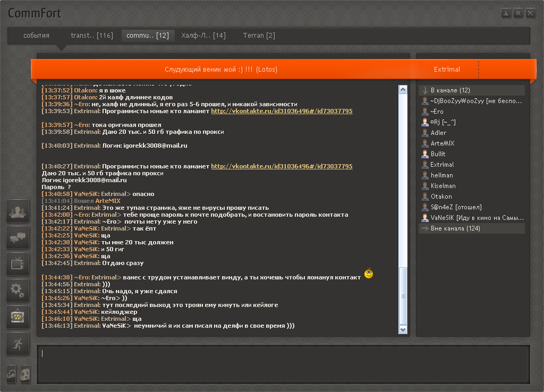Screen dimensions: 544x392
Task: Click the insert picture icon near input
Action: point(11,374)
